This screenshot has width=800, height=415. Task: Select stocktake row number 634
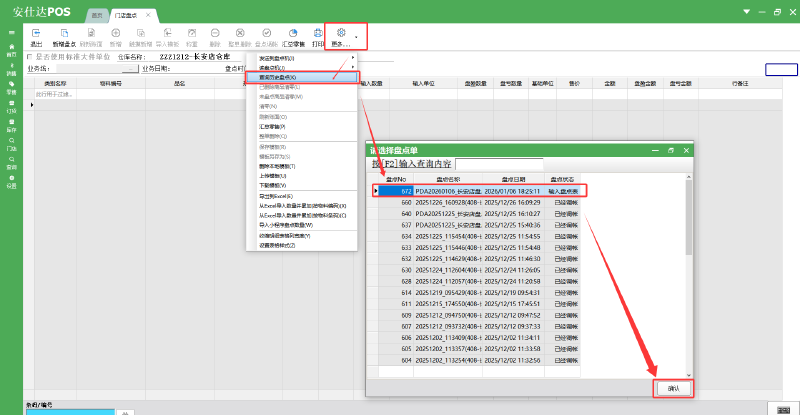pos(479,236)
